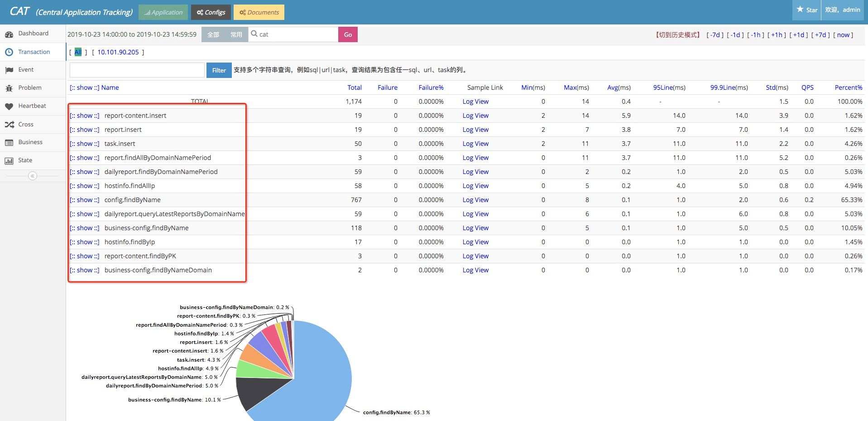This screenshot has height=421, width=868.
Task: Open the Heartbeat heart icon
Action: (9, 106)
